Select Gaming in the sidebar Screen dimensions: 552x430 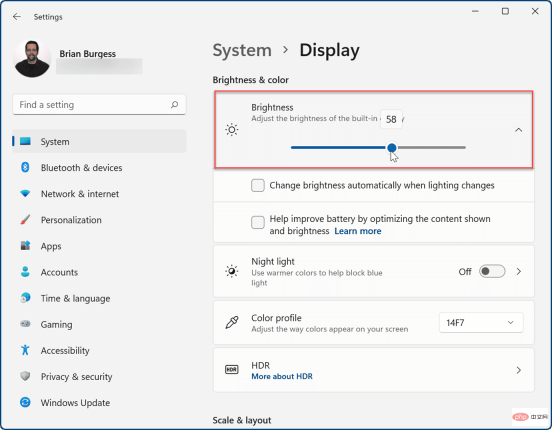pyautogui.click(x=99, y=324)
